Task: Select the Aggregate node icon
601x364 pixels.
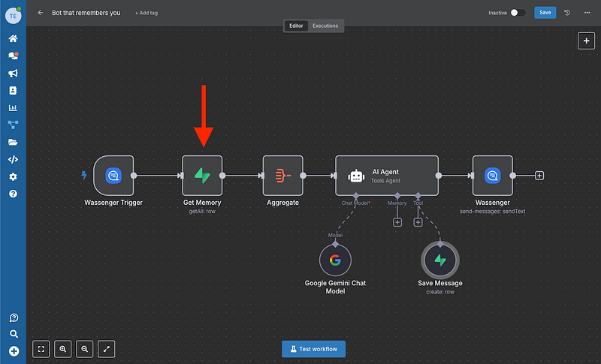Action: 282,176
